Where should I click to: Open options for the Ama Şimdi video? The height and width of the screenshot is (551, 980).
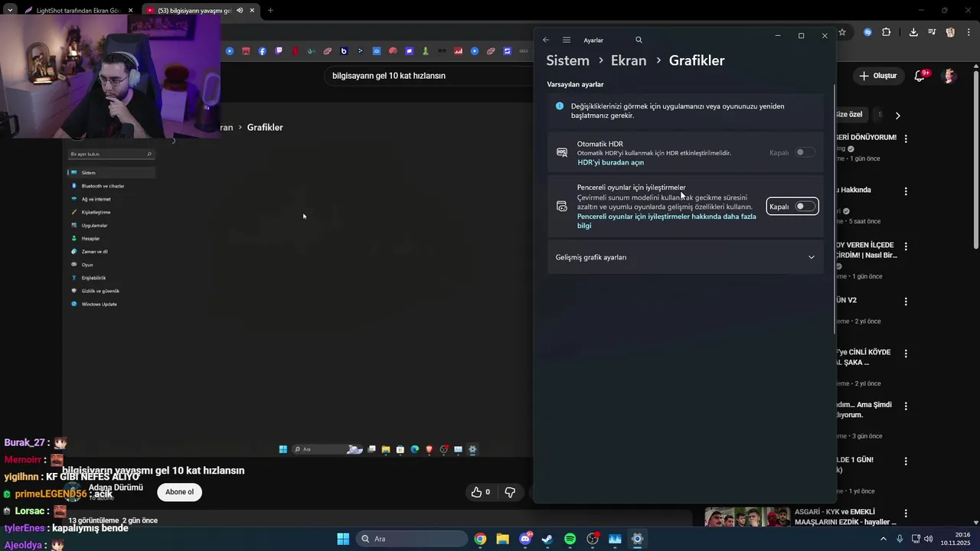(906, 406)
